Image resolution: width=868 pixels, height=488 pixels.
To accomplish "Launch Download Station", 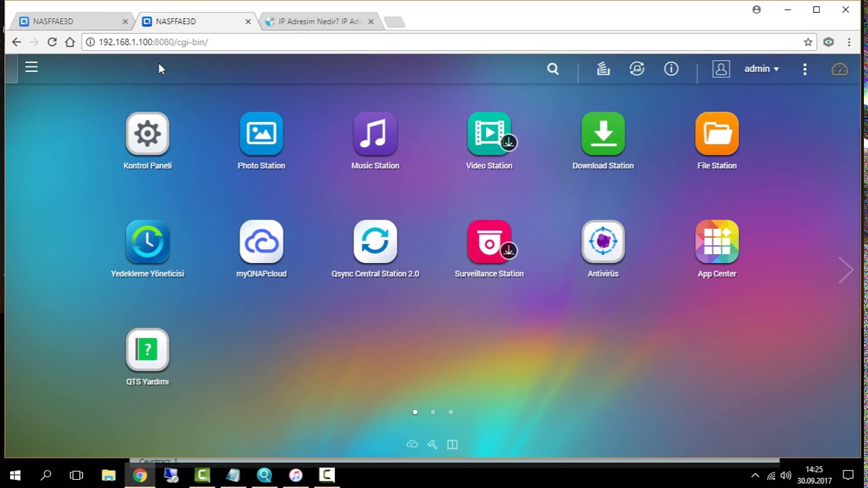I will (x=603, y=134).
